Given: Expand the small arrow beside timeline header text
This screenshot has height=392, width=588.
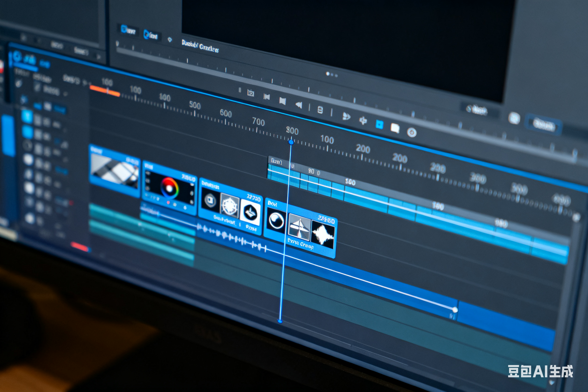Looking at the screenshot, I should tap(85, 82).
